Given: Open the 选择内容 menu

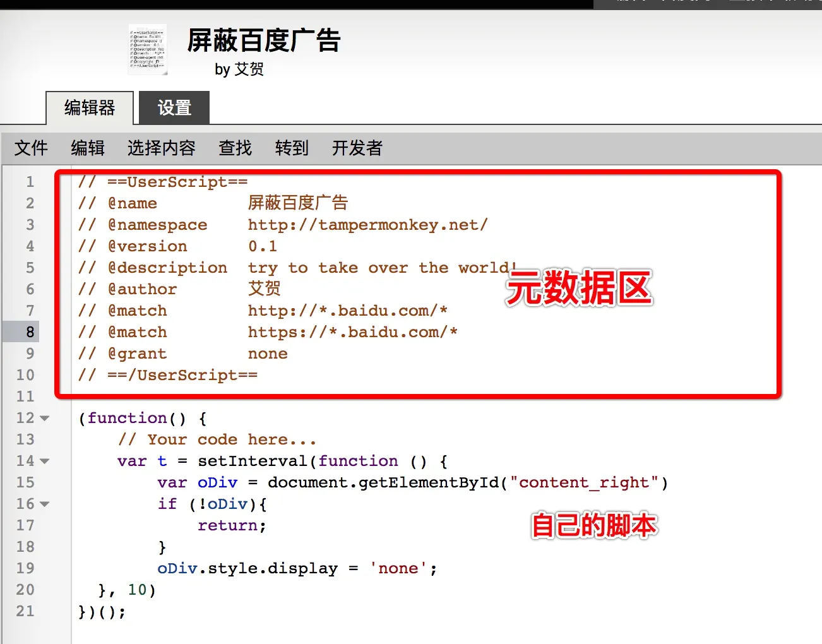Looking at the screenshot, I should point(162,148).
